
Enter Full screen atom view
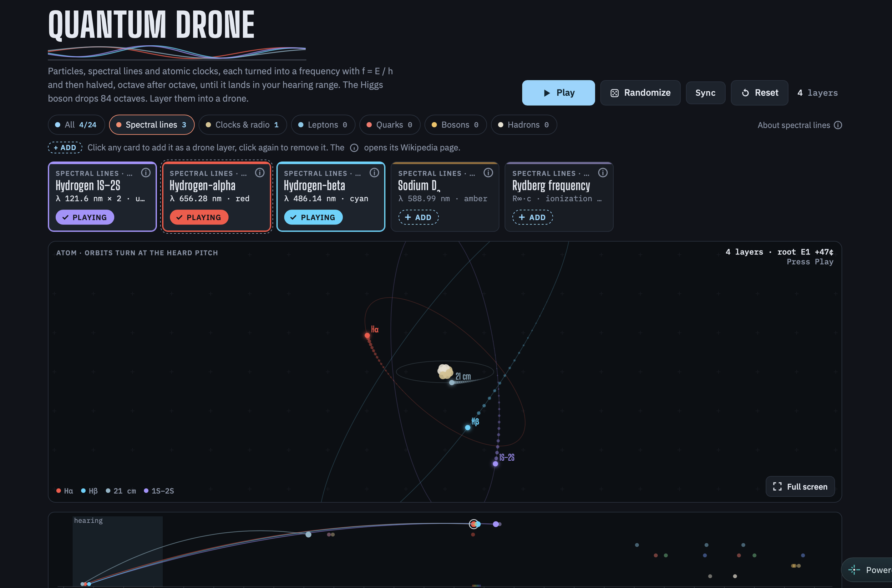[800, 486]
